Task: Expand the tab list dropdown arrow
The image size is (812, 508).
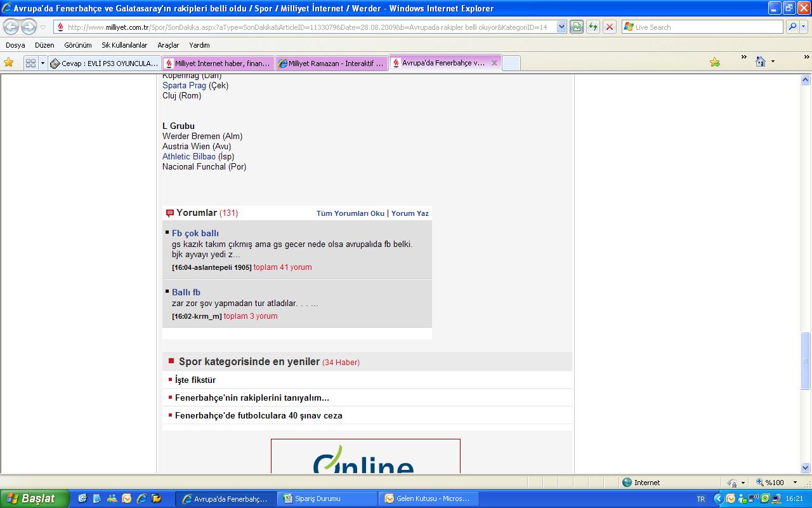Action: tap(43, 63)
